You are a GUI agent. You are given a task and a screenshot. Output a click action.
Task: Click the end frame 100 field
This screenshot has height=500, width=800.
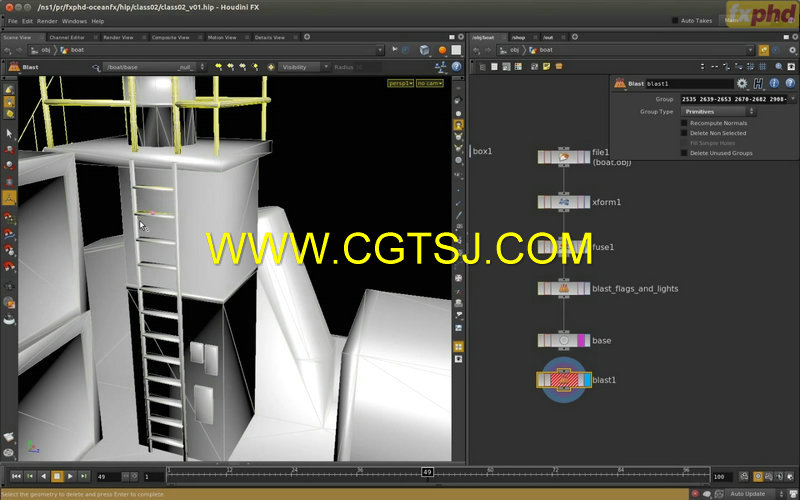pos(722,477)
